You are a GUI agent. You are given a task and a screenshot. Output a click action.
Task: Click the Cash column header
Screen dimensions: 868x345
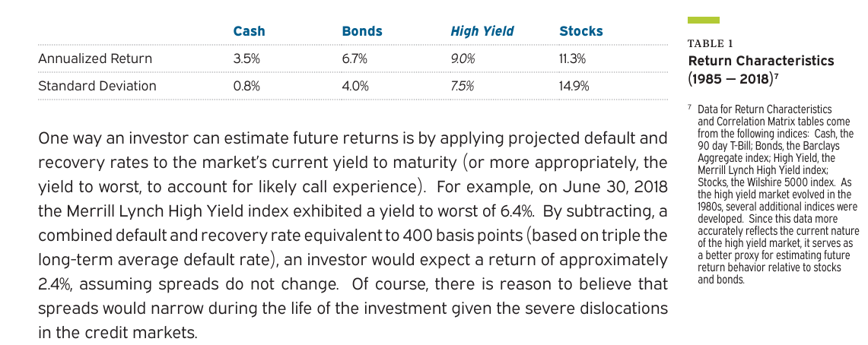click(249, 31)
